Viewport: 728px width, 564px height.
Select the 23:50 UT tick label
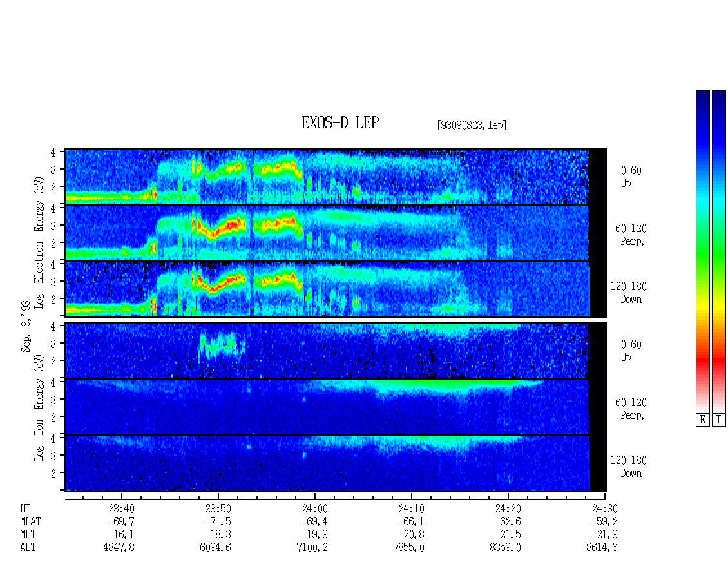(x=218, y=509)
